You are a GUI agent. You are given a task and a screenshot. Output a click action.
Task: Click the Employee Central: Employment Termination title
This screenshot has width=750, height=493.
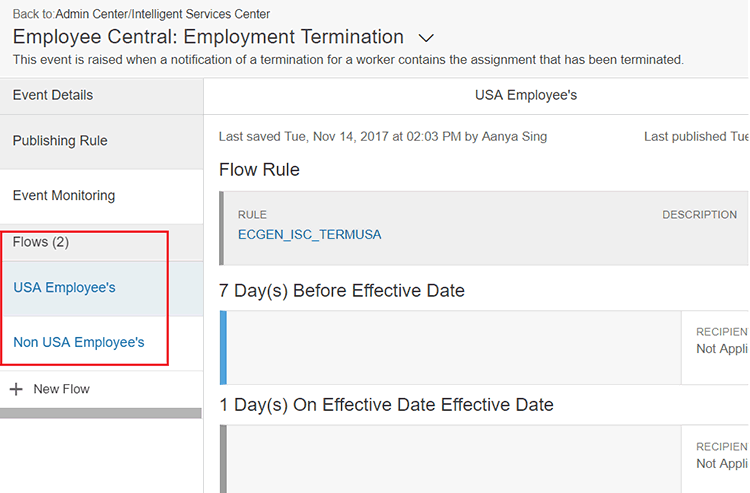point(208,37)
